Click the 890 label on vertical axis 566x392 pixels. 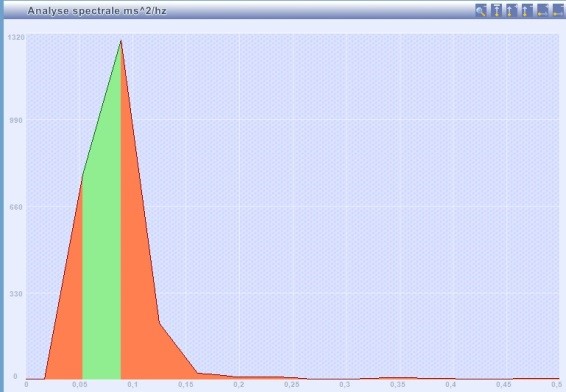point(16,120)
